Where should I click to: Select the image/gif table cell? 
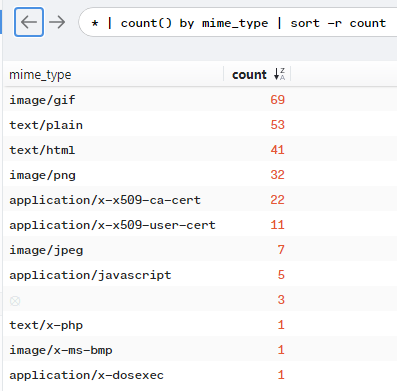tap(42, 100)
